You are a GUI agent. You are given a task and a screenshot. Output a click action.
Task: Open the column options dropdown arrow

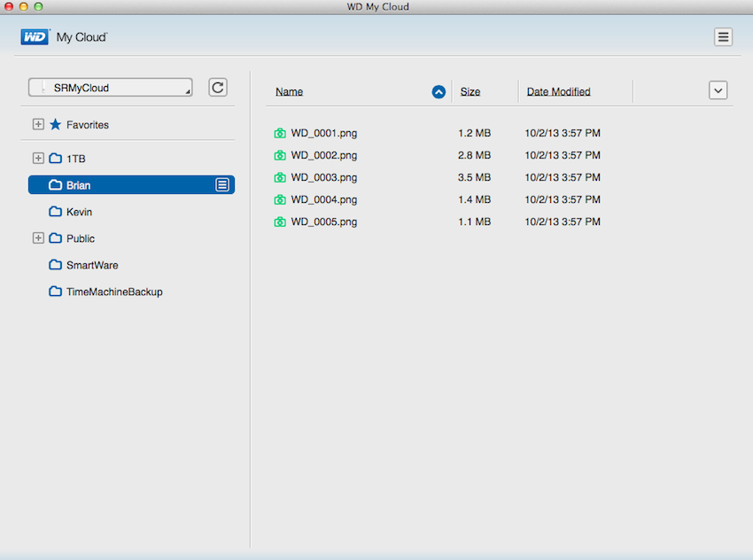718,90
